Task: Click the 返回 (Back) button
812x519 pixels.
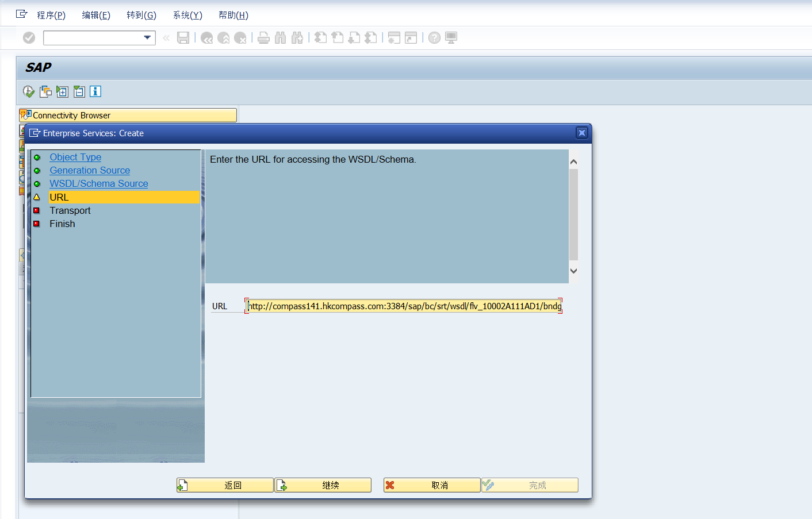Action: pos(225,485)
